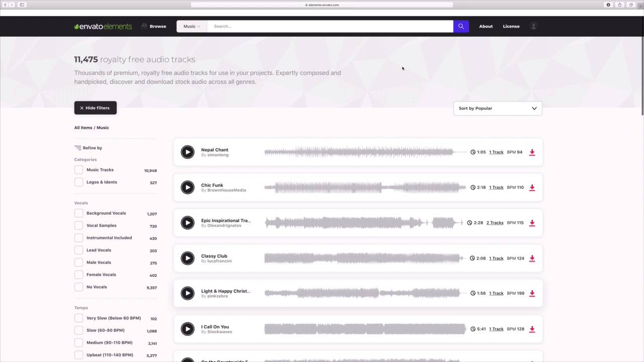The width and height of the screenshot is (644, 362).
Task: Play the I Call On You track
Action: pyautogui.click(x=188, y=329)
